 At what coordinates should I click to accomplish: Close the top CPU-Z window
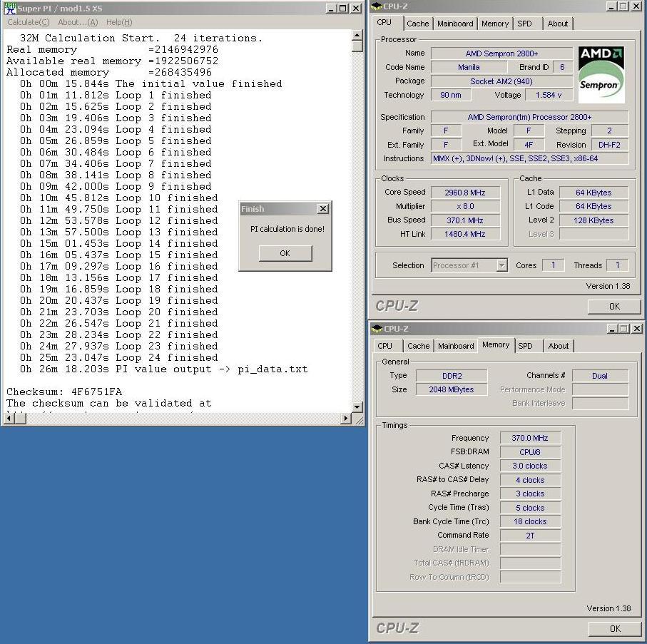click(636, 6)
